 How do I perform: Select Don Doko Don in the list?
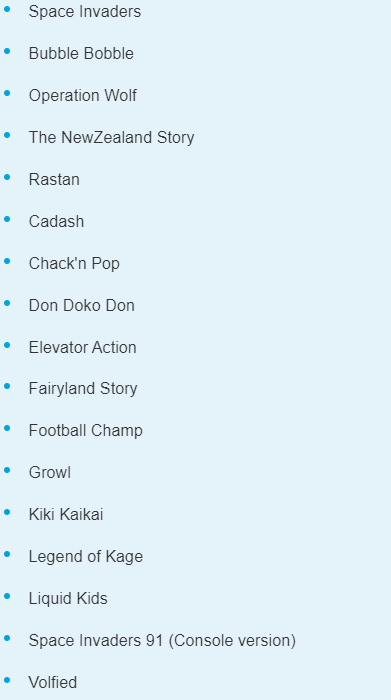[x=82, y=305]
